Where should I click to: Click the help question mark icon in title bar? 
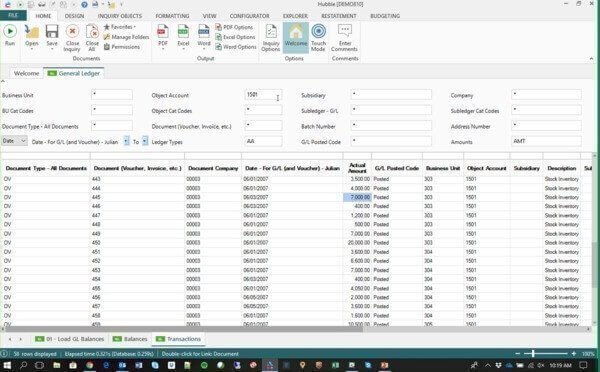pyautogui.click(x=84, y=5)
